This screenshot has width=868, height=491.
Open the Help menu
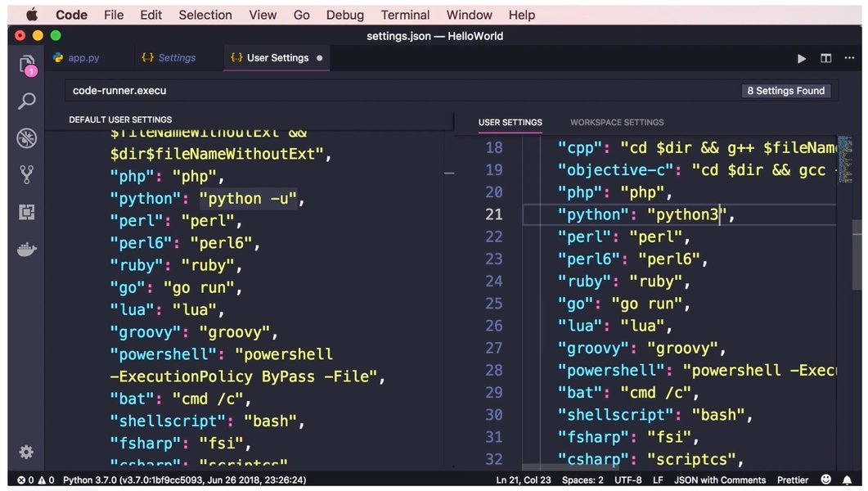click(x=521, y=15)
